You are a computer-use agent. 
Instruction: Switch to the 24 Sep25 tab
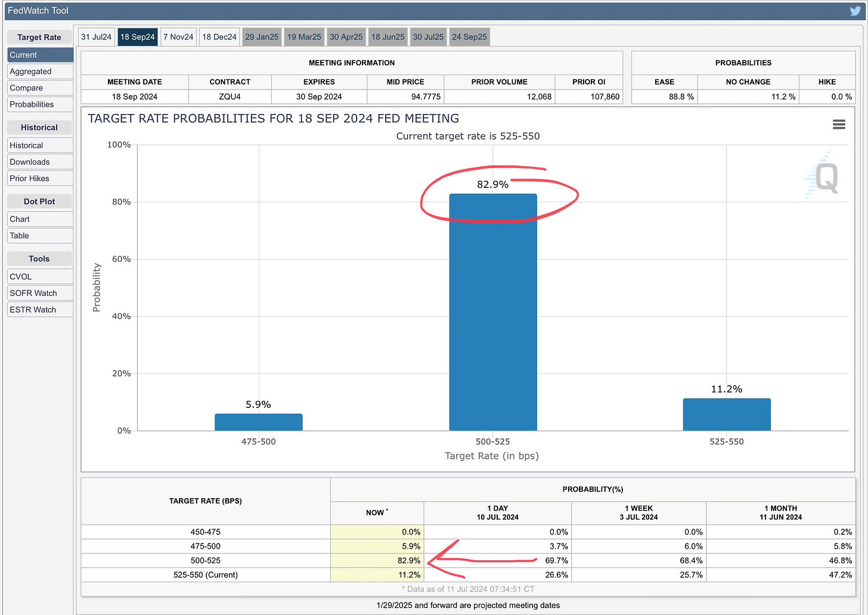click(x=469, y=37)
